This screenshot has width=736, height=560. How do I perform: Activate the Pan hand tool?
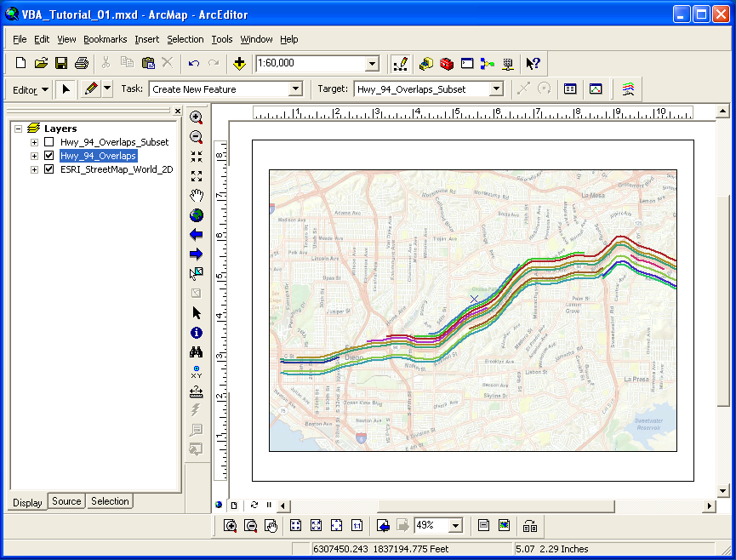(197, 196)
